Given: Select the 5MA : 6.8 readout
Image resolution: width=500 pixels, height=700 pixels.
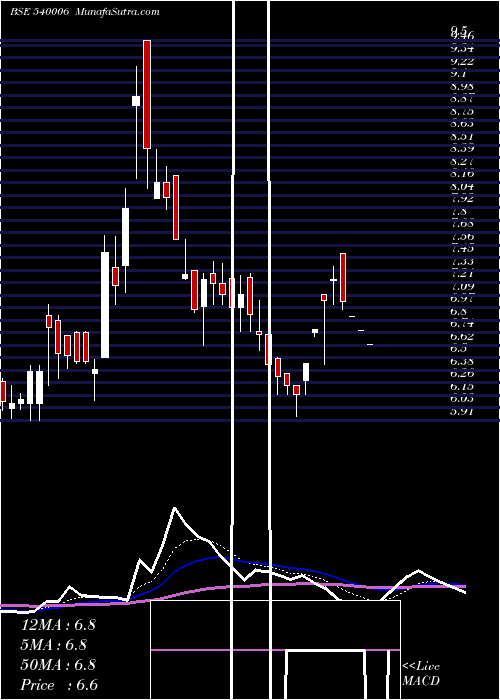Looking at the screenshot, I should 54,645.
